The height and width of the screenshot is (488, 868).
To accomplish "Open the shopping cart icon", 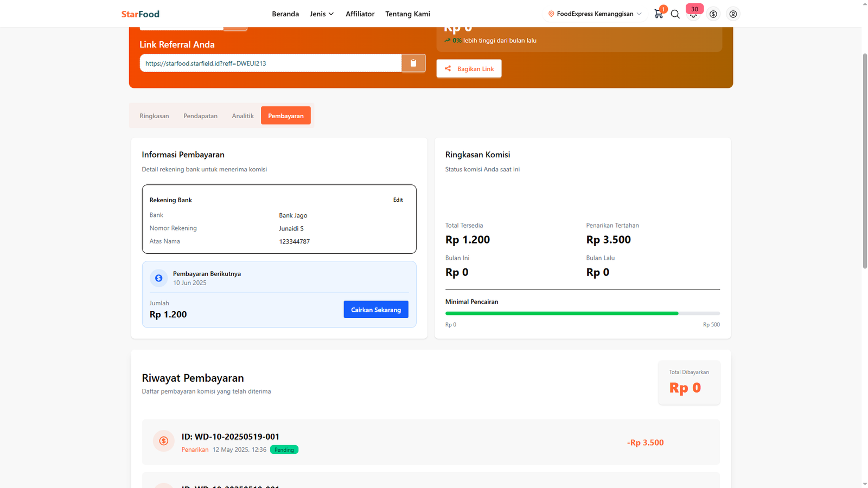I will [659, 14].
